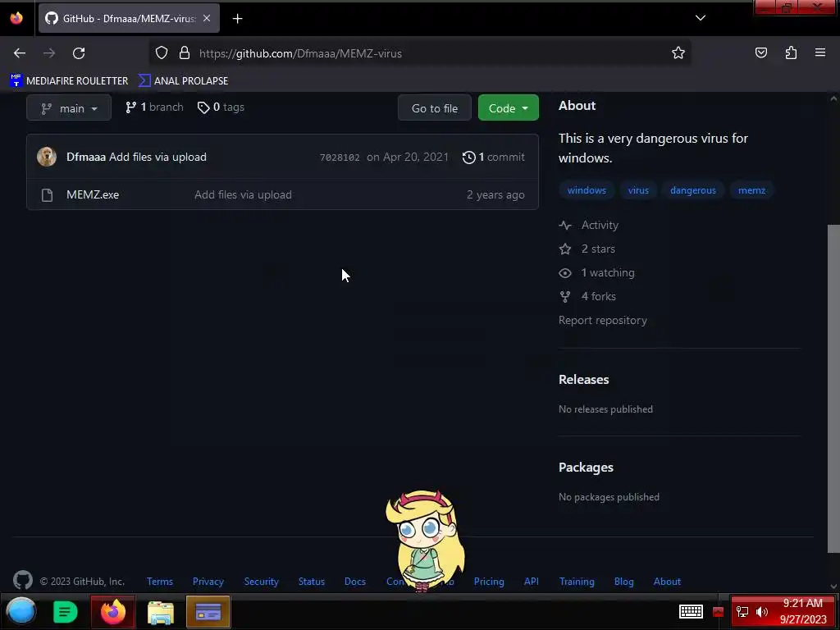The width and height of the screenshot is (840, 630).
Task: Open Docs footer link
Action: (x=354, y=582)
